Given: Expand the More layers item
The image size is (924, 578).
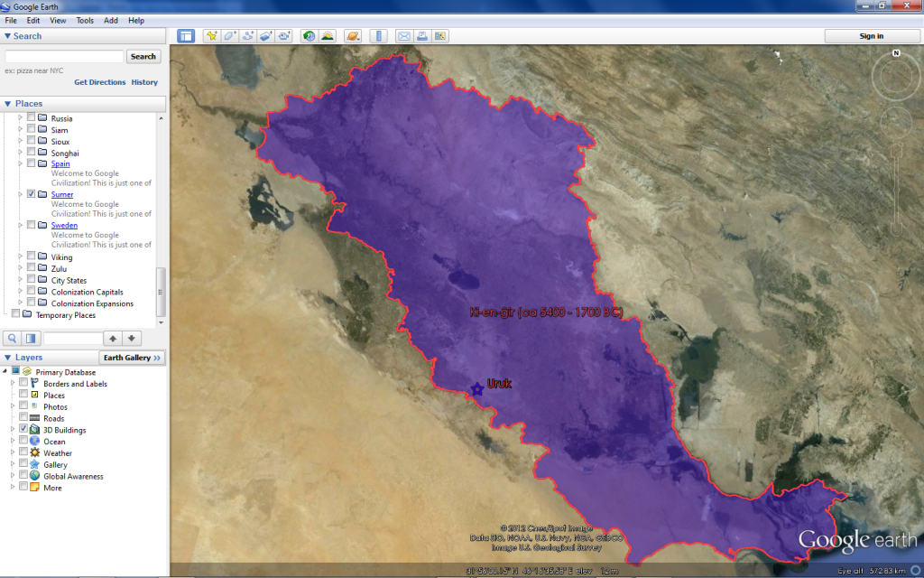Looking at the screenshot, I should click(x=13, y=487).
